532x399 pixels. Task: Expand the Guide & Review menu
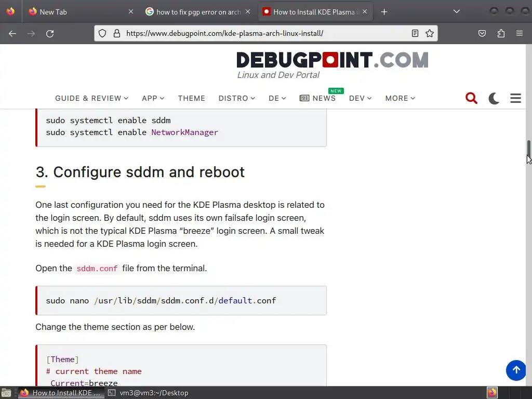coord(91,98)
